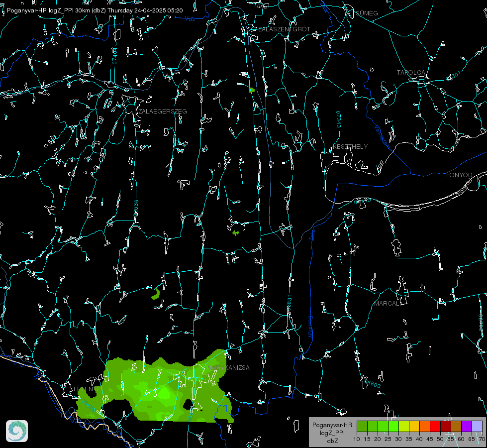Click the swirl logo icon in the bottom-left corner
Viewport: 487px width, 448px height.
[17, 431]
